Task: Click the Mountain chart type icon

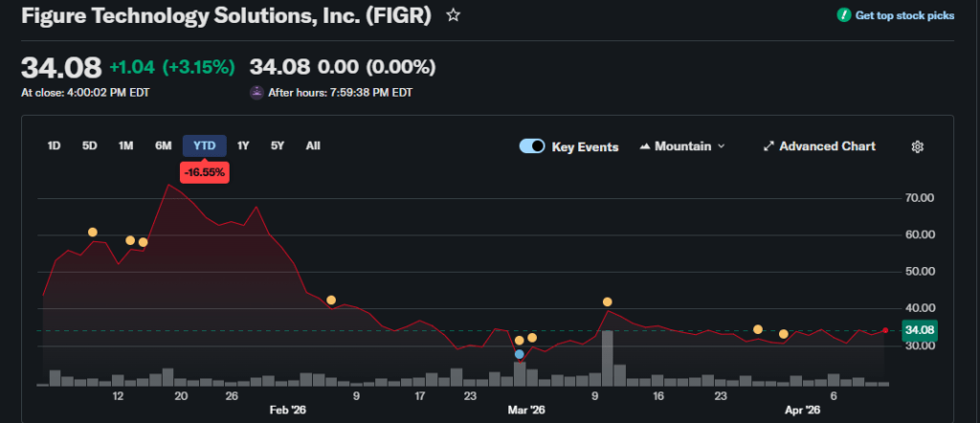Action: point(645,146)
